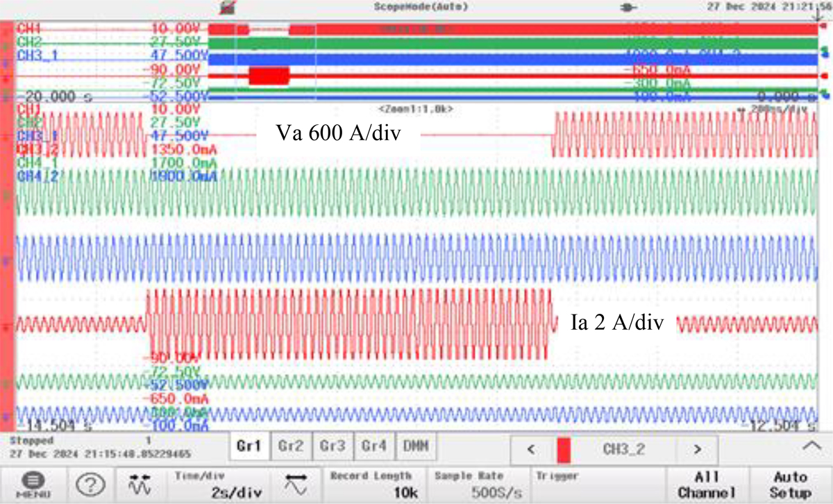Tap the Stopped acquisition status
The image size is (833, 504).
point(31,441)
